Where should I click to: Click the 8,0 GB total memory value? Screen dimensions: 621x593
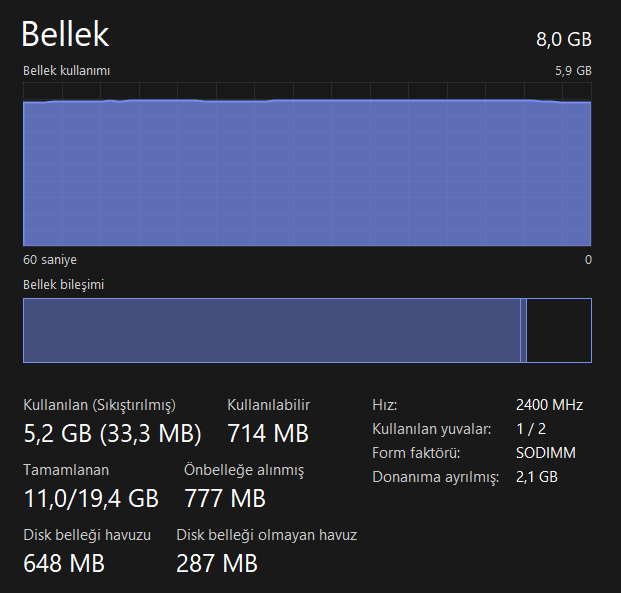(564, 39)
